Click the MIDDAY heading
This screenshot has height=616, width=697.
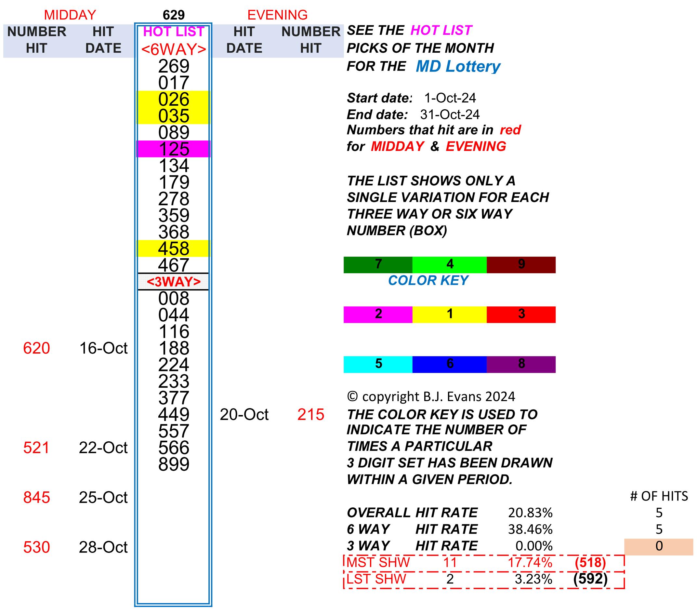point(70,15)
